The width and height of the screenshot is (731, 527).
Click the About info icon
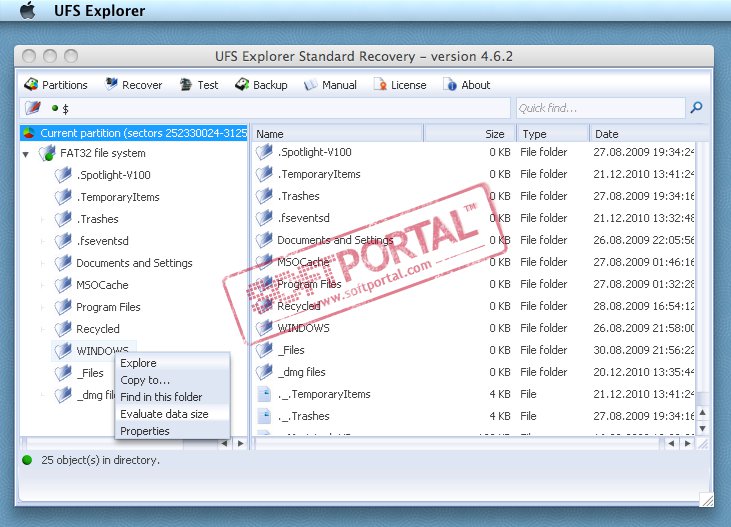tap(450, 84)
